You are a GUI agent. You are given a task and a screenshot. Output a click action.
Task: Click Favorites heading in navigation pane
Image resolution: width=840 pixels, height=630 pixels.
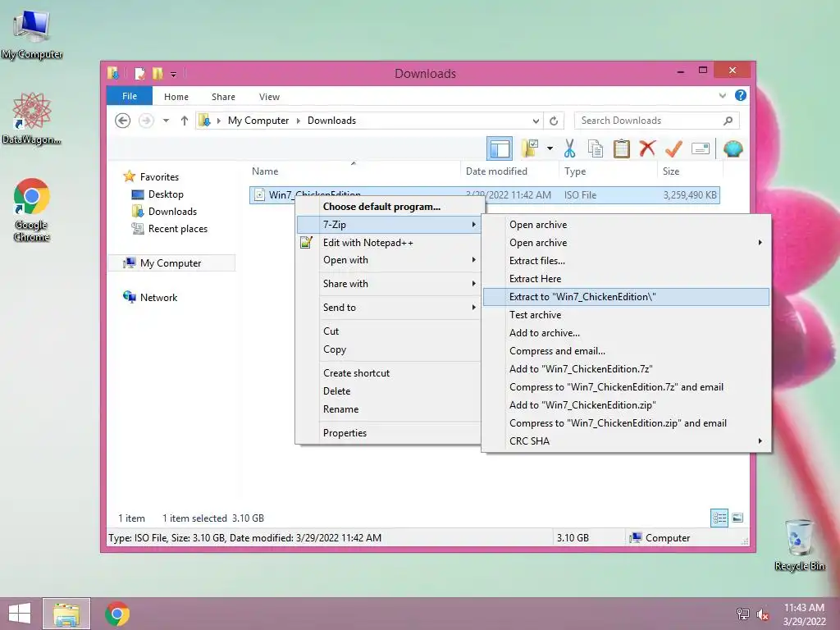(x=159, y=177)
